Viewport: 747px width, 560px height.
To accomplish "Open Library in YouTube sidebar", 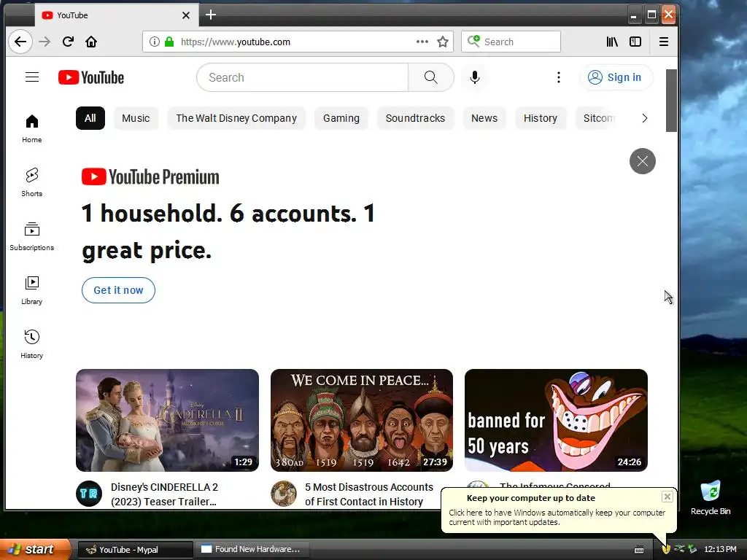I will click(32, 290).
